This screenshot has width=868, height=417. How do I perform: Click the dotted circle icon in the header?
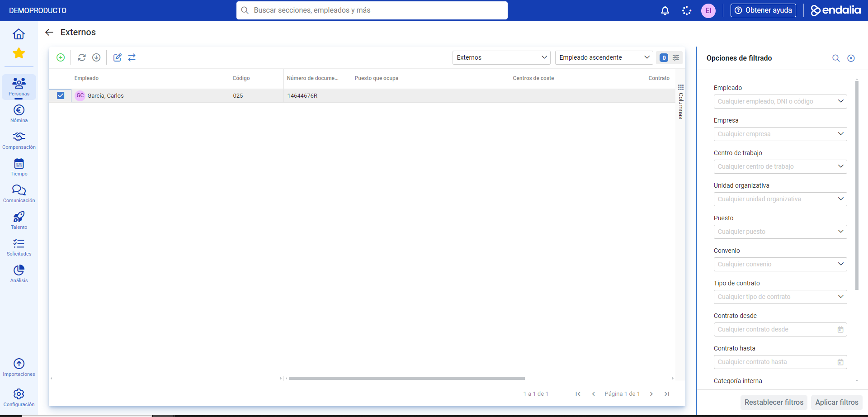(x=687, y=10)
